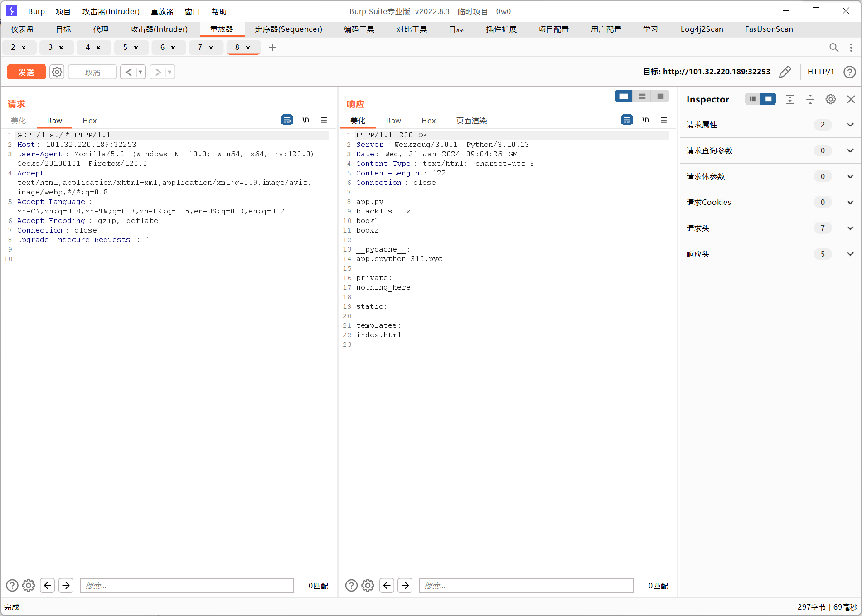Toggle show non-printable \n in request panel

305,120
